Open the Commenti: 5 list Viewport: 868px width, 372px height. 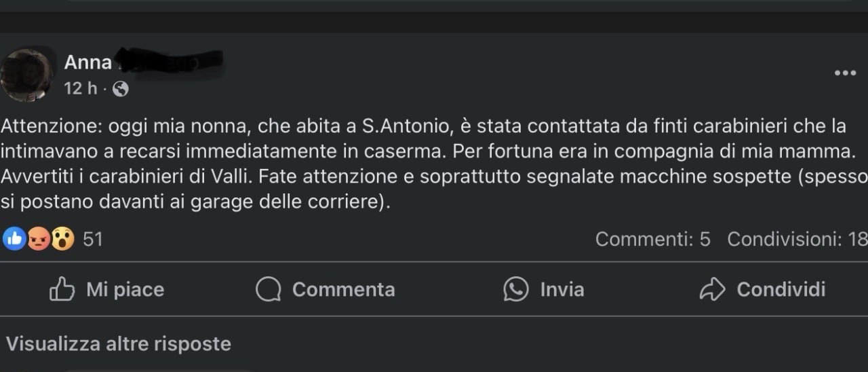(652, 239)
